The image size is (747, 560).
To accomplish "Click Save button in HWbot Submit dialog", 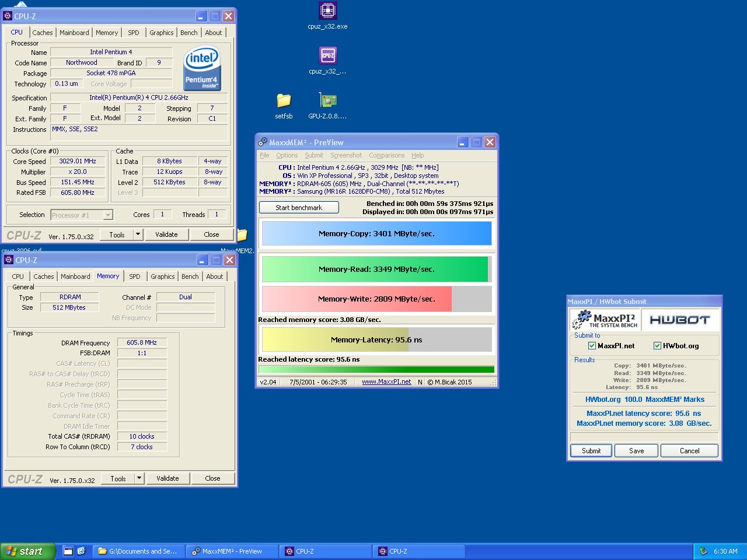I will coord(637,451).
